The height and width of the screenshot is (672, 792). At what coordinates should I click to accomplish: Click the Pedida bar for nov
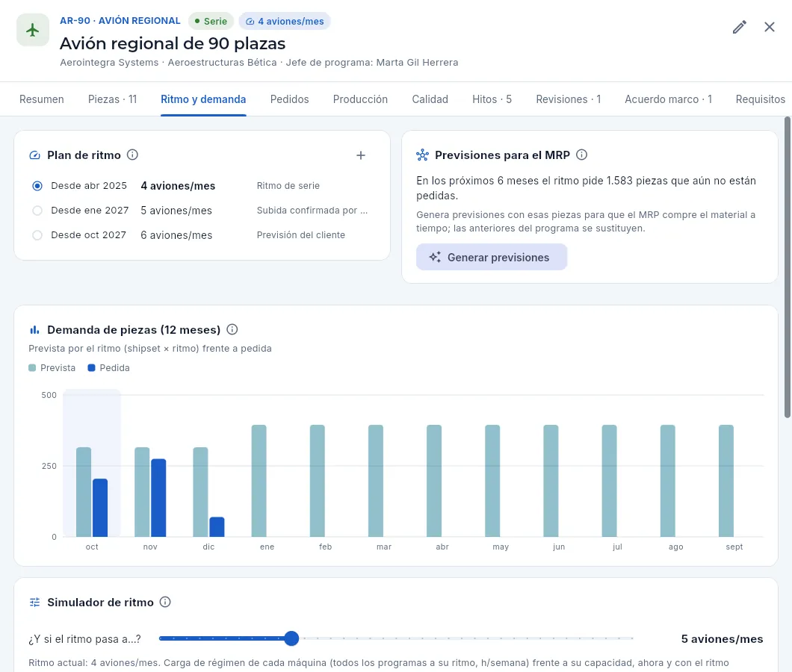coord(158,498)
